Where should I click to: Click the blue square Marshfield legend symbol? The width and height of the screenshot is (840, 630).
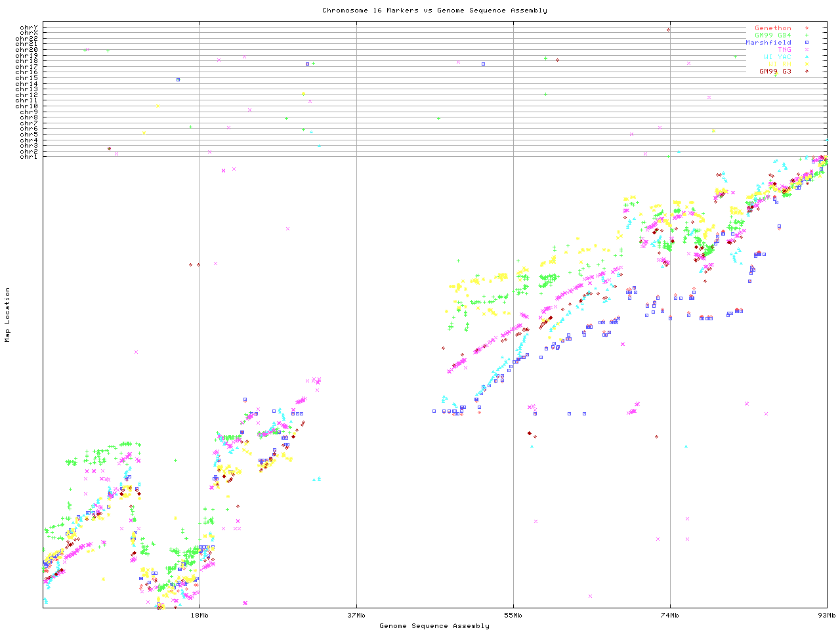807,43
